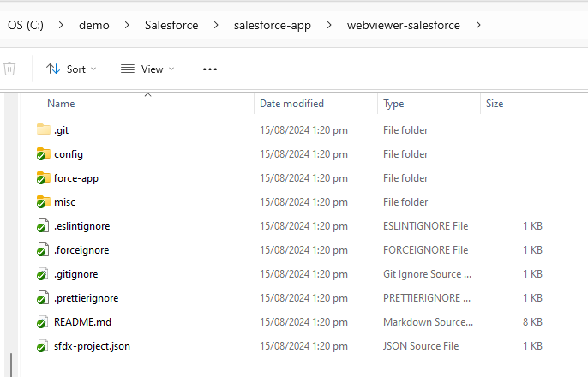Select the .forceignore file icon
Viewport: 588px width, 377px height.
(x=43, y=250)
